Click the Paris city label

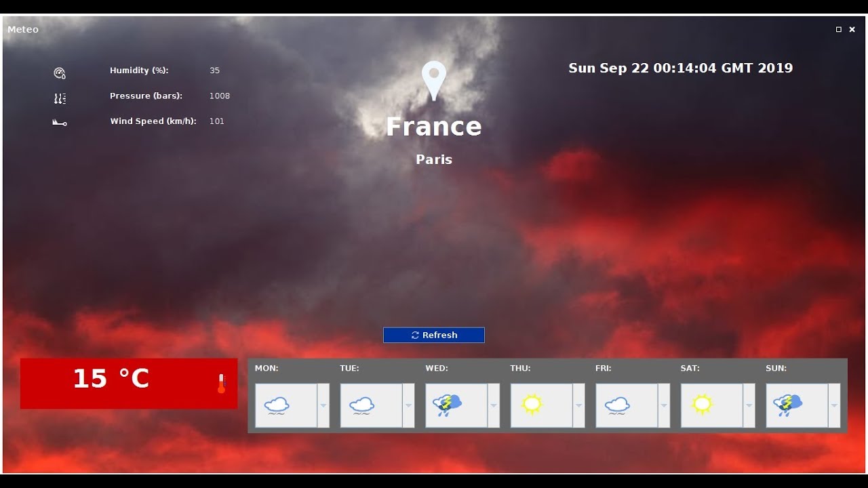[x=434, y=159]
